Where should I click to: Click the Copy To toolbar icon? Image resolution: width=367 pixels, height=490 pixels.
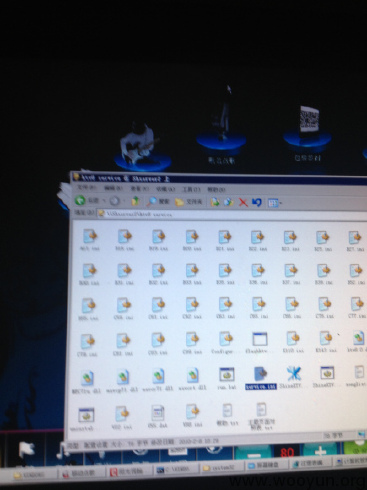(x=229, y=202)
